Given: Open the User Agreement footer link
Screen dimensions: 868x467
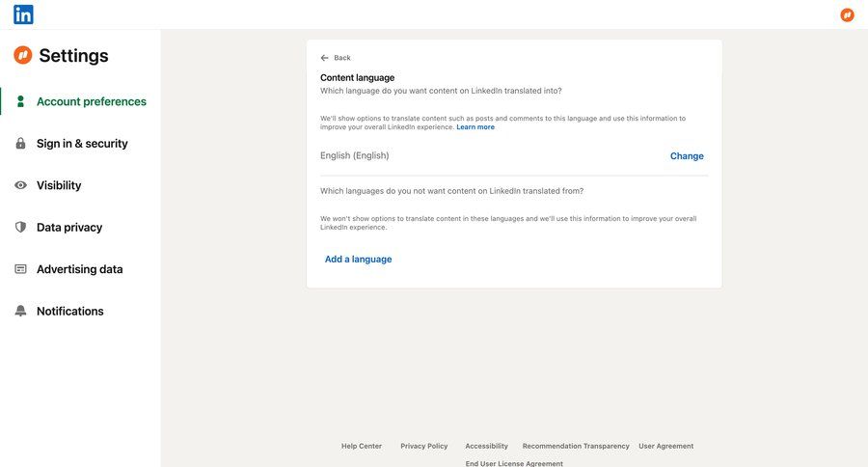Looking at the screenshot, I should [665, 446].
